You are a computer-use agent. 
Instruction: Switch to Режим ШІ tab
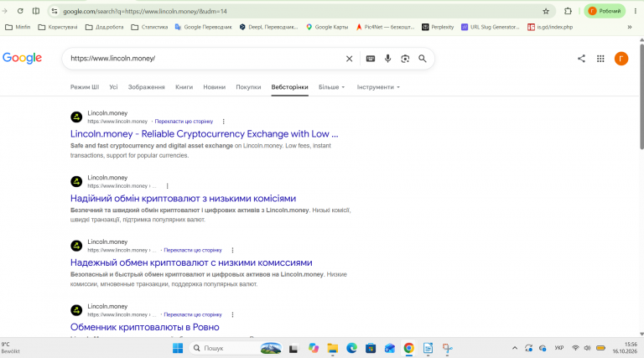(85, 87)
